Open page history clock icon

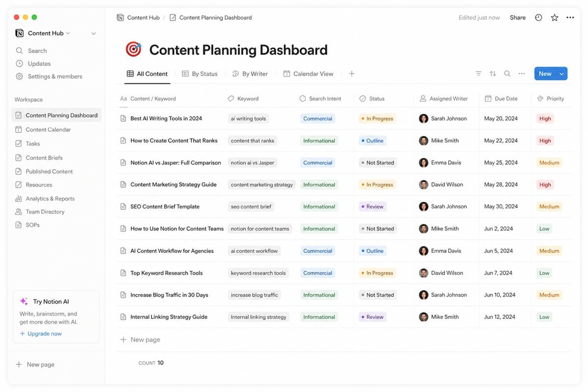tap(539, 18)
